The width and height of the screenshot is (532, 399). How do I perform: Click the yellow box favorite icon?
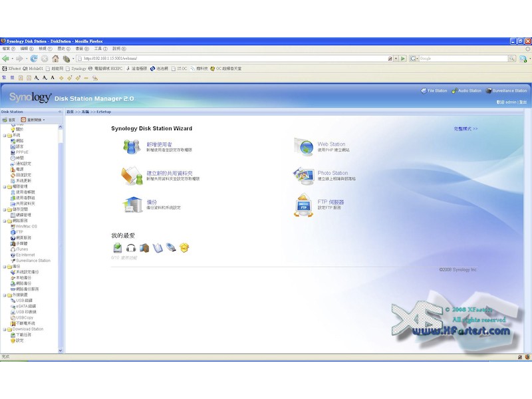click(x=184, y=248)
